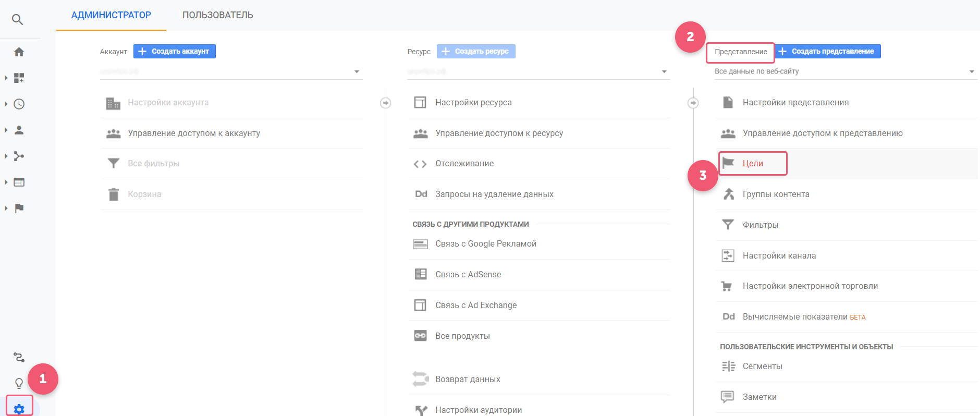Screen dimensions: 980x416
Task: Click the arrow circle between Account and Resource
Action: 385,103
